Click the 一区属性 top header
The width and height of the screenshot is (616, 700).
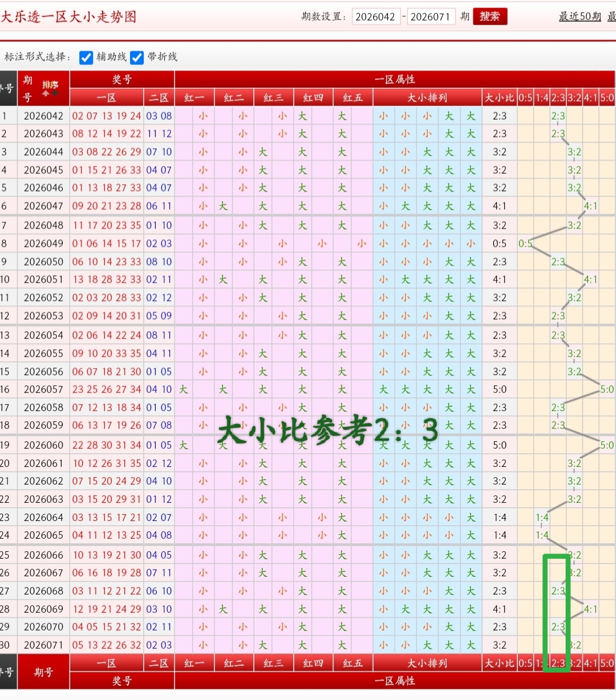pos(395,79)
